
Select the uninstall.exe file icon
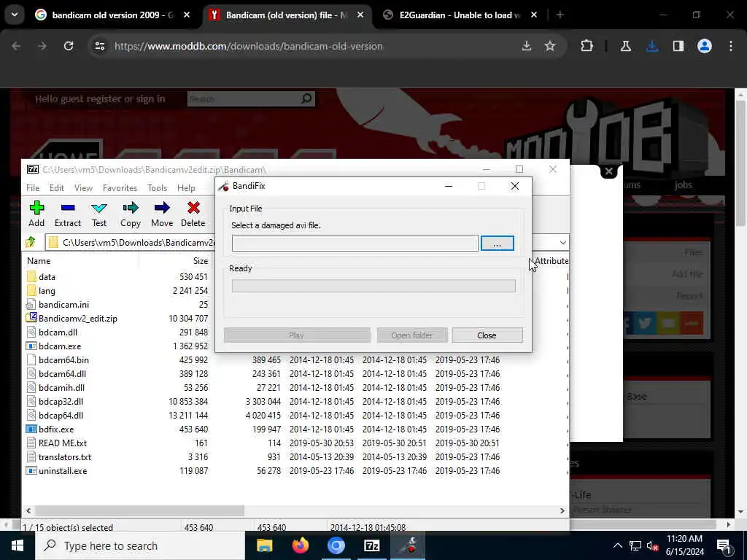(31, 471)
